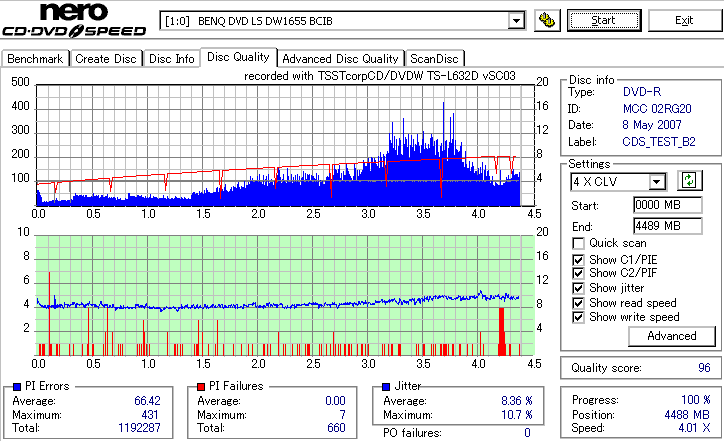Click the PI failures jitter graph

point(285,296)
